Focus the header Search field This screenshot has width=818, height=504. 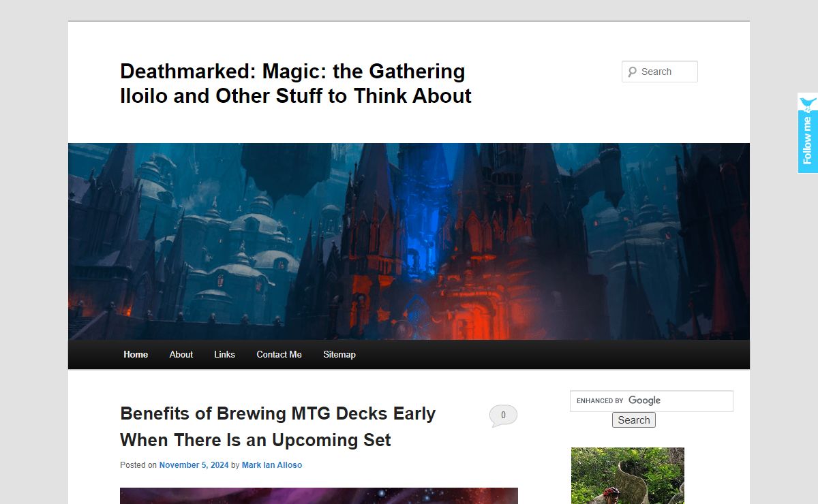coord(660,72)
